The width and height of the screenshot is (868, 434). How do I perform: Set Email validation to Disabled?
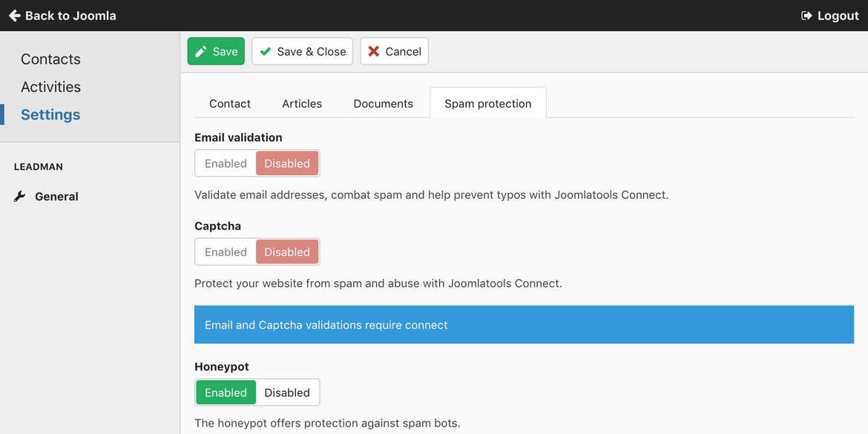coord(287,163)
